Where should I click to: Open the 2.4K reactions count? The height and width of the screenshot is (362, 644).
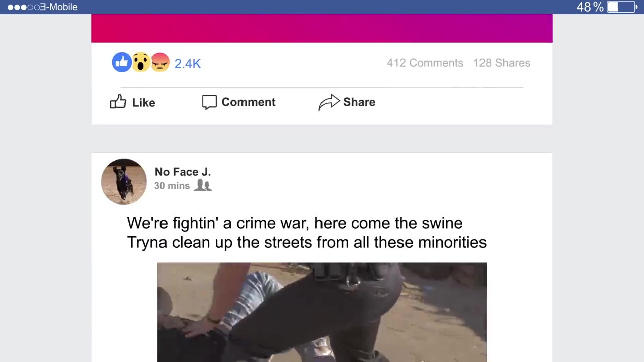[188, 63]
